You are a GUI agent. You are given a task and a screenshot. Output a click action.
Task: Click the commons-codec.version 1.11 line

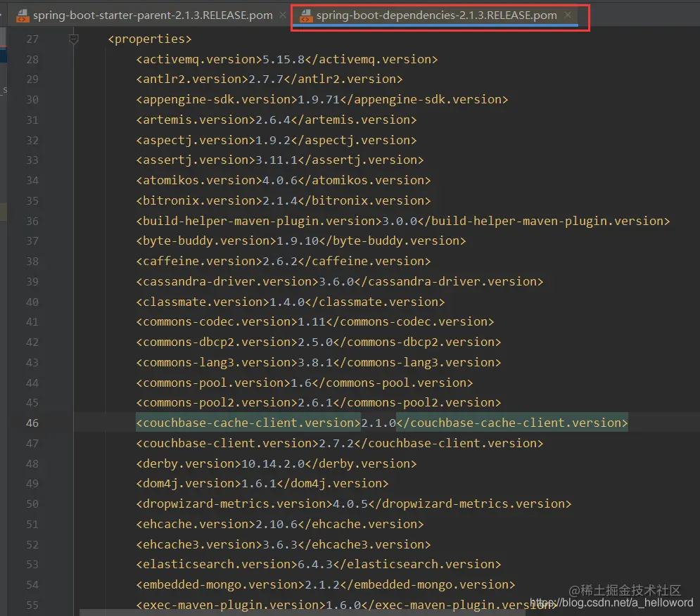click(x=315, y=322)
